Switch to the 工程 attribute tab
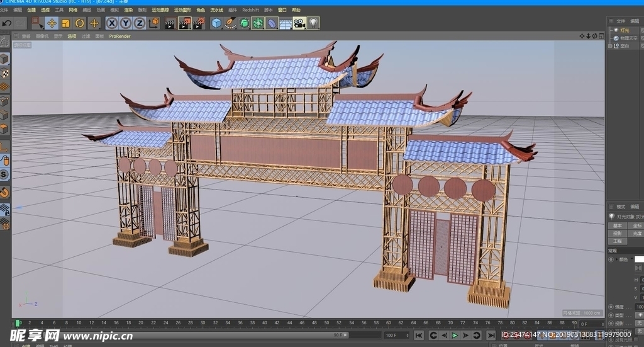The height and width of the screenshot is (347, 644). coord(618,241)
